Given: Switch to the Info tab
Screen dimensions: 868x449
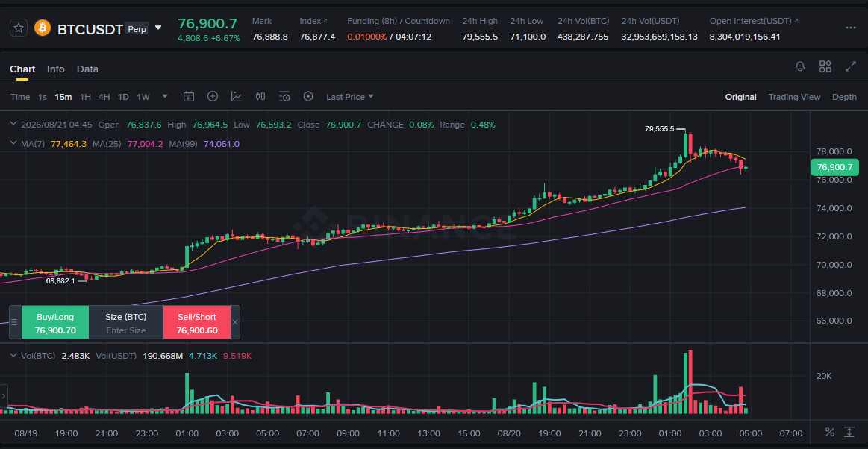Looking at the screenshot, I should pos(56,69).
